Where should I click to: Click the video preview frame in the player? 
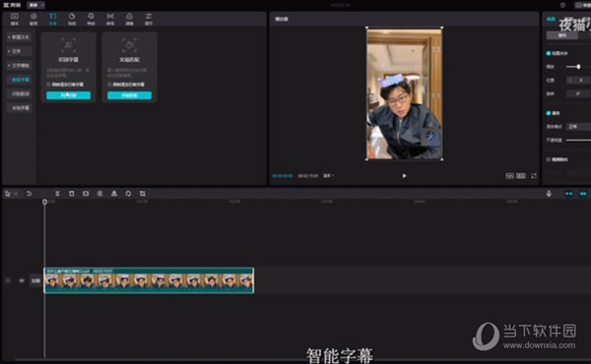[x=404, y=93]
